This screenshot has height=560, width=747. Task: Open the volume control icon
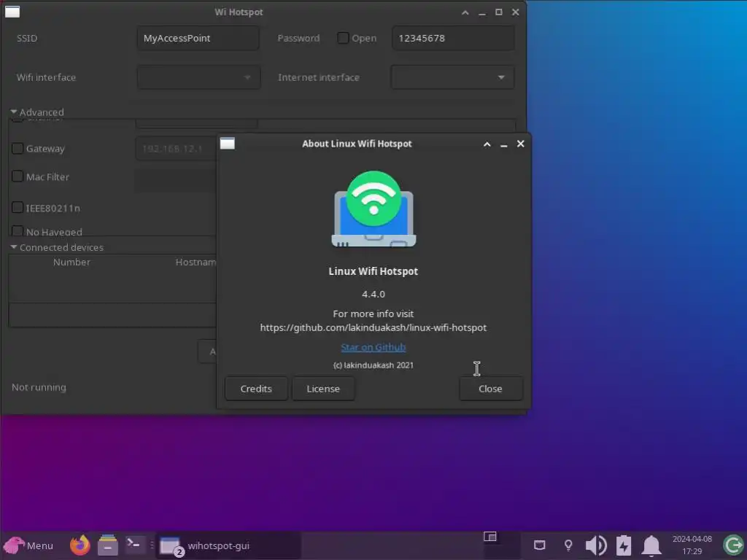(x=595, y=545)
